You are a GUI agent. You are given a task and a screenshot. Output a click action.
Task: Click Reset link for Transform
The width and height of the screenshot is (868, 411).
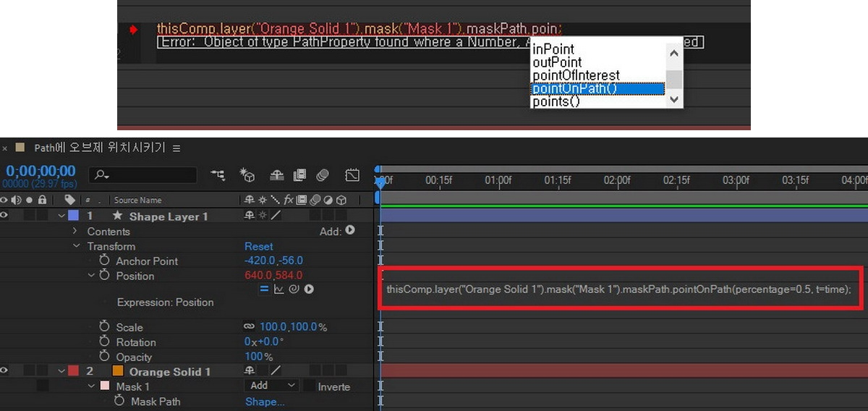258,246
